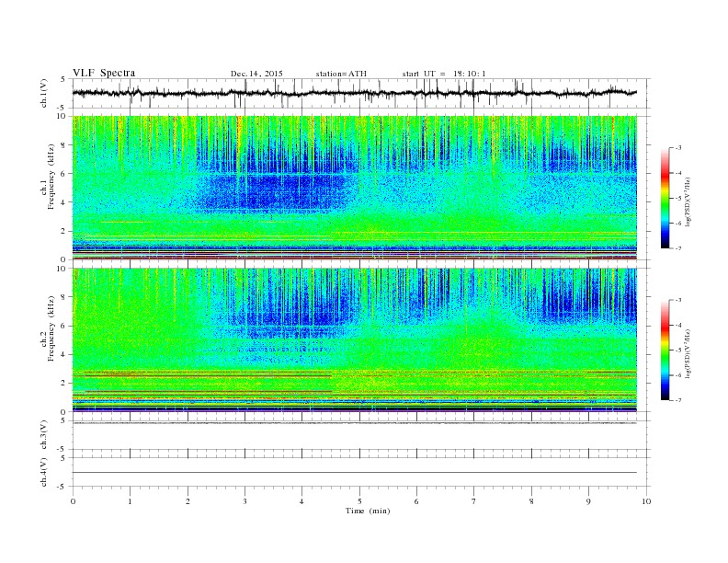Viewport: 728px width, 563px height.
Task: Click the ch.1 voltage waveform trace
Action: 354,93
